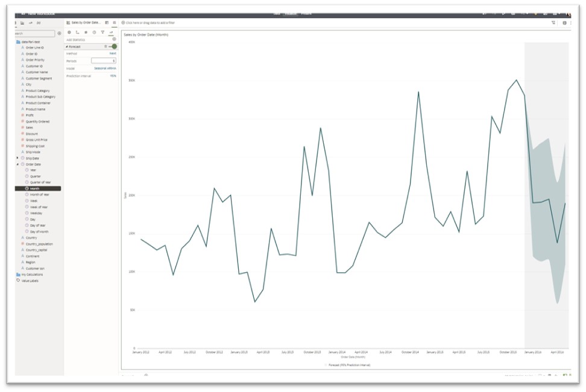Switch to the Present tab

pos(306,13)
